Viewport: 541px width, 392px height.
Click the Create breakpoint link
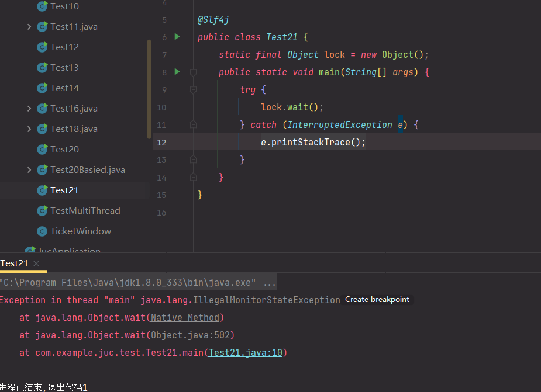[377, 299]
